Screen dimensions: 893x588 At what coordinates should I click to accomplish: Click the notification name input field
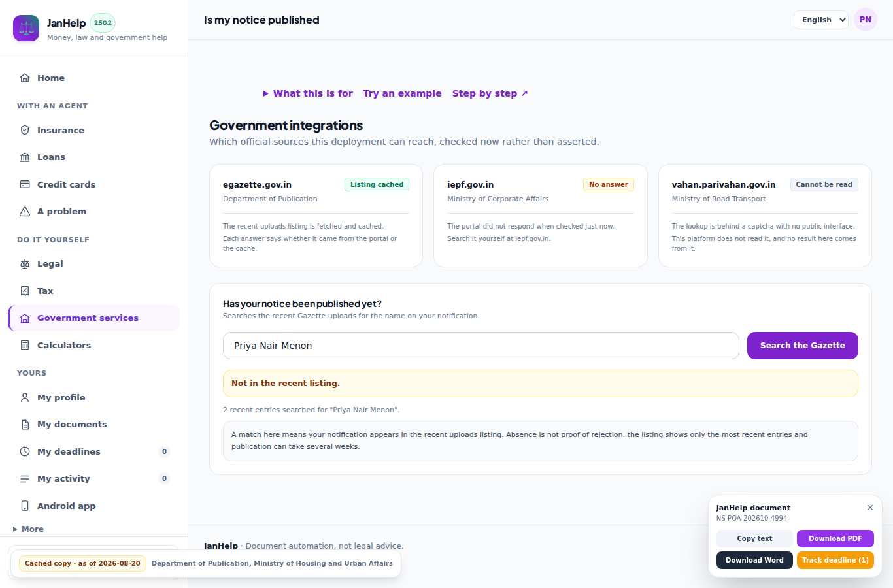pyautogui.click(x=481, y=346)
